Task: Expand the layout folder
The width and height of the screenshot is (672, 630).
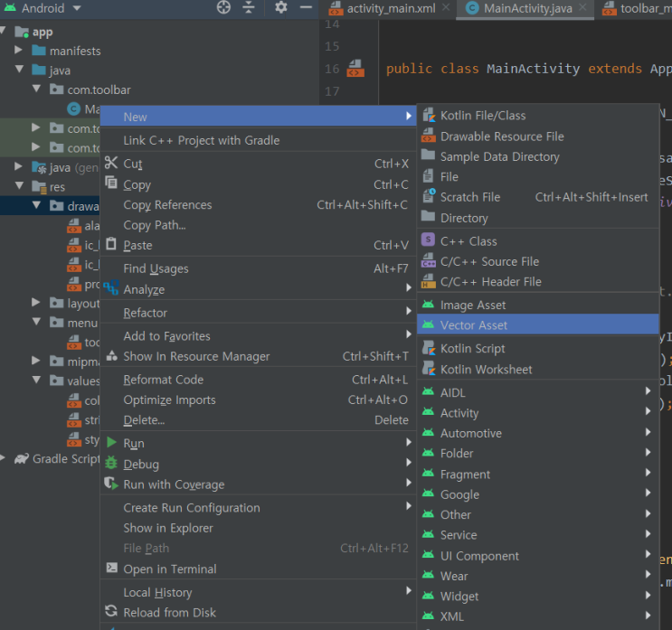Action: [36, 303]
